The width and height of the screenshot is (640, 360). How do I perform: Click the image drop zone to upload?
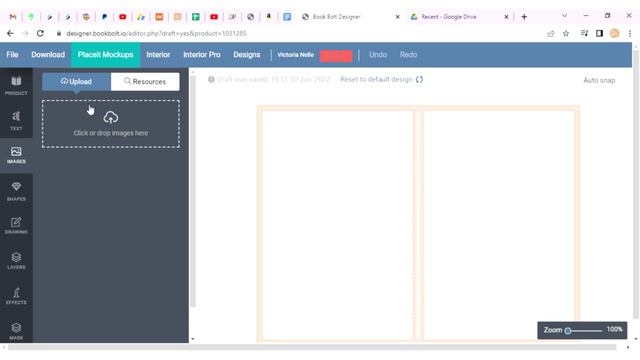pos(111,124)
